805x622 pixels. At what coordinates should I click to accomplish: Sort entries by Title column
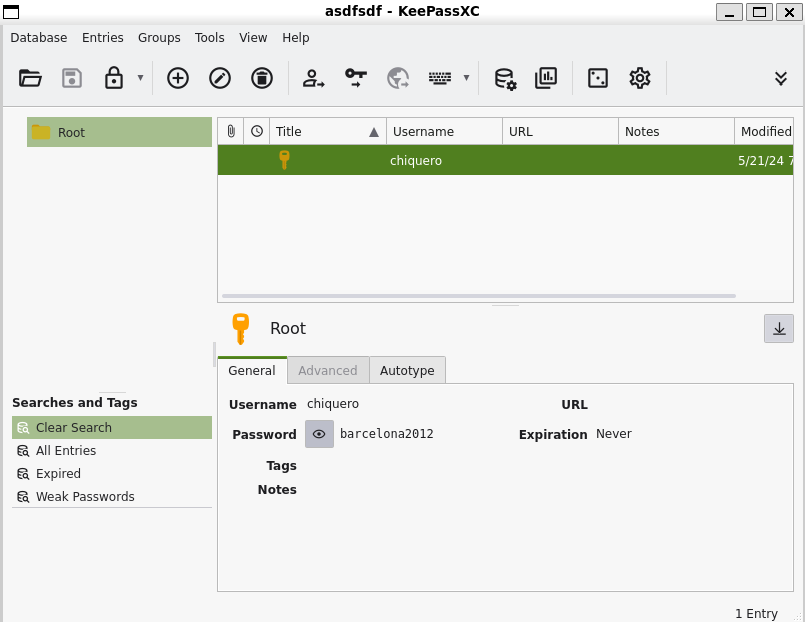tap(328, 131)
